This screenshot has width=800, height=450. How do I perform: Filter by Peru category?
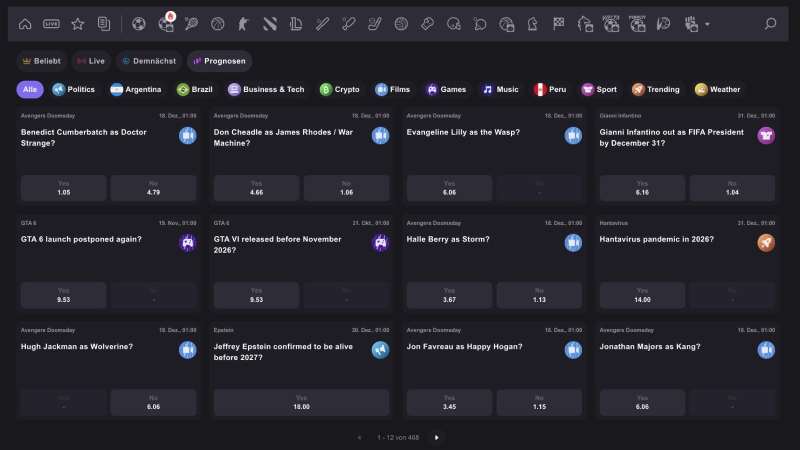tap(550, 89)
